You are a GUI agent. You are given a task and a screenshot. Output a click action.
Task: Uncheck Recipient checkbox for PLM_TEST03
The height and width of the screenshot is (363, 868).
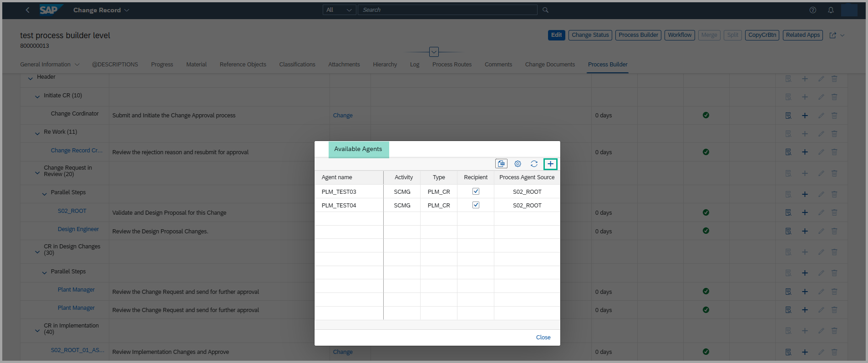[476, 192]
